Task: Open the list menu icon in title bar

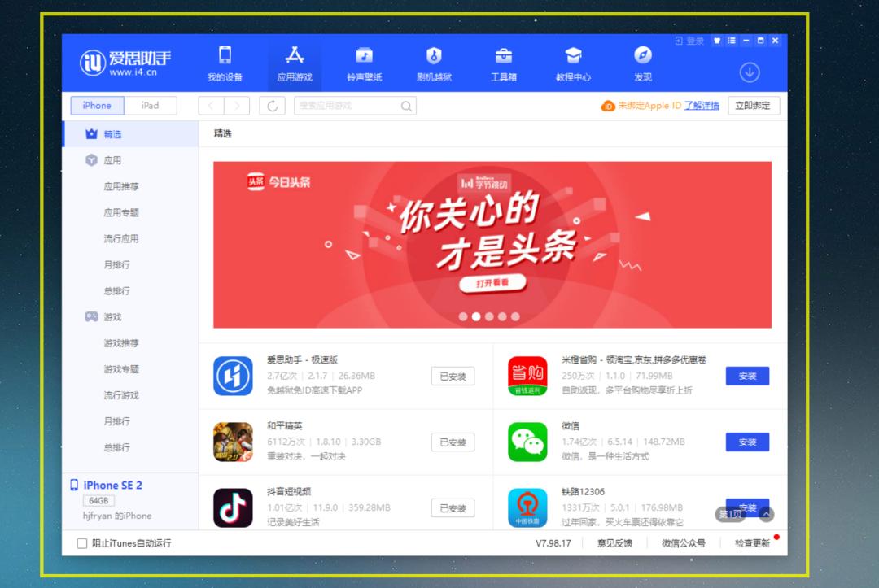Action: point(732,41)
